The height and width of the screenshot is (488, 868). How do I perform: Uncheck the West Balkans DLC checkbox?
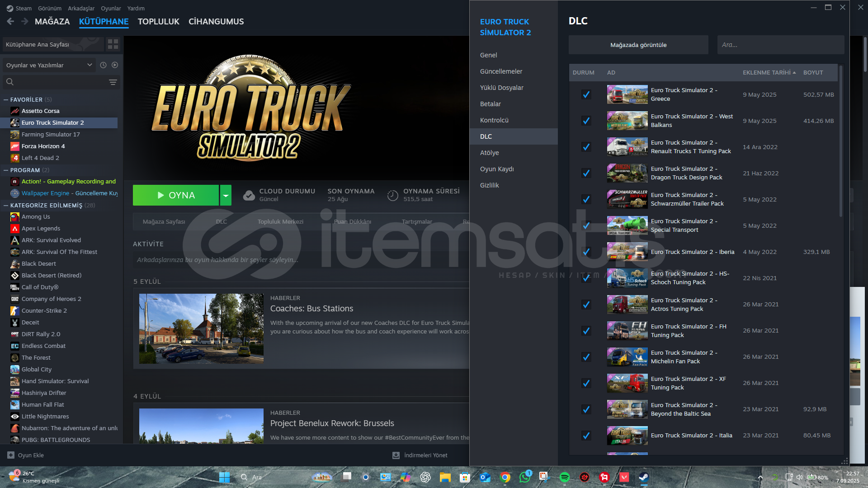[586, 121]
